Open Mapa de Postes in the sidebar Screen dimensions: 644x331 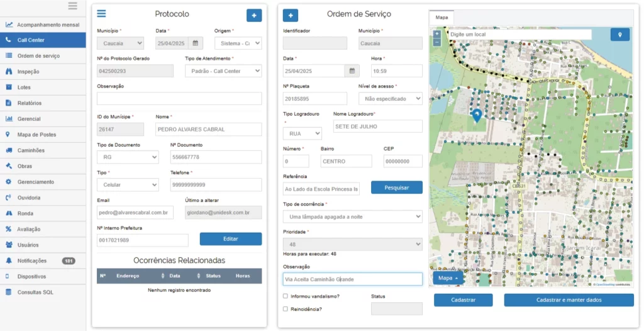(x=36, y=135)
